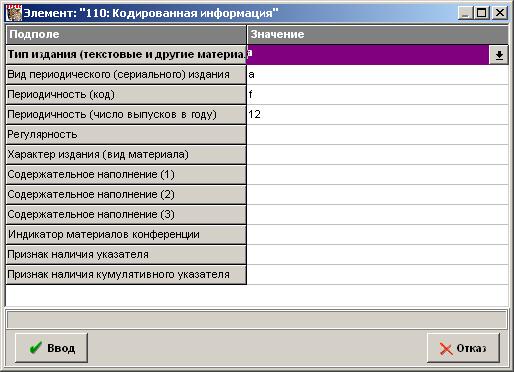Cancel with the Отказ button
The image size is (514, 372).
463,348
